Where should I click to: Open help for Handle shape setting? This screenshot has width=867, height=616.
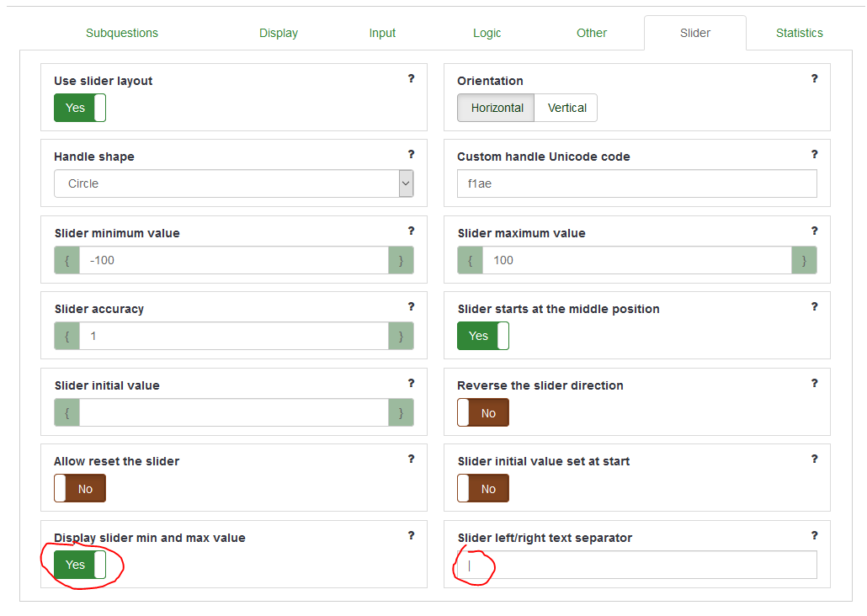click(x=411, y=154)
